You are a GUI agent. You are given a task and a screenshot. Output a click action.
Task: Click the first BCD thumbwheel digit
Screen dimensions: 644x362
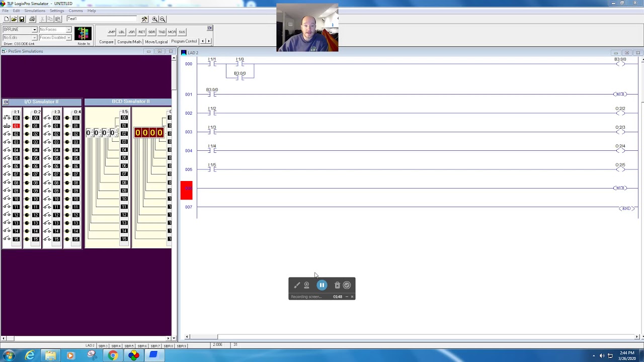[88, 133]
